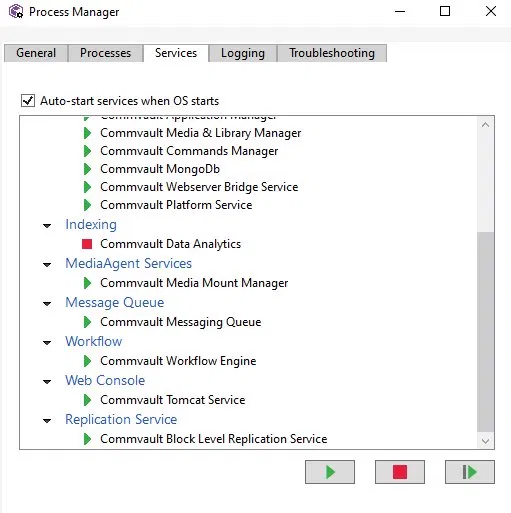The image size is (511, 513).
Task: Click the Process Manager app icon in title bar
Action: click(16, 12)
